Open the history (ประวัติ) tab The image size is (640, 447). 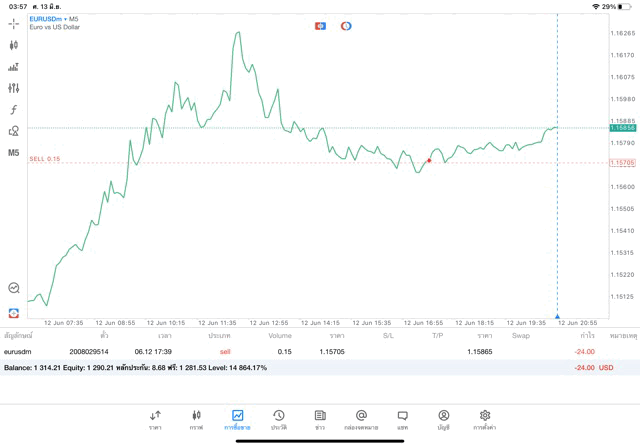[278, 419]
